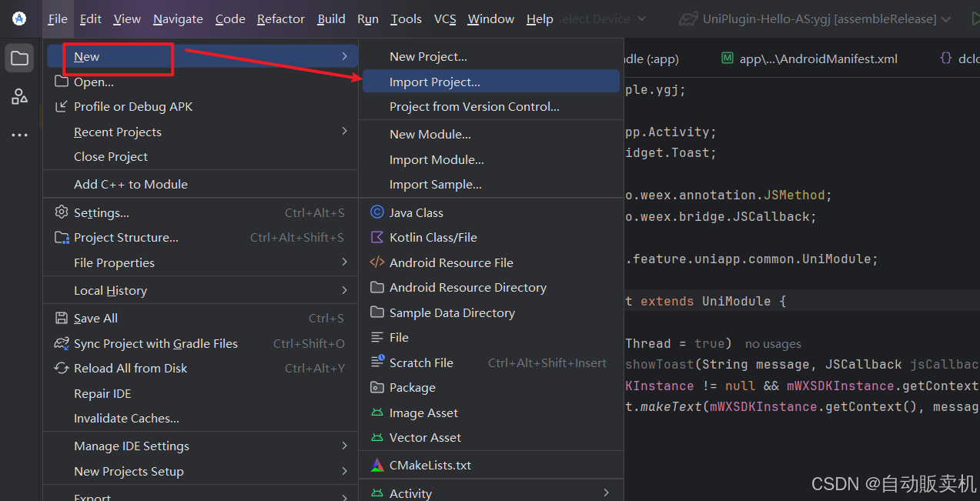Expand the Local History submenu arrow

344,290
